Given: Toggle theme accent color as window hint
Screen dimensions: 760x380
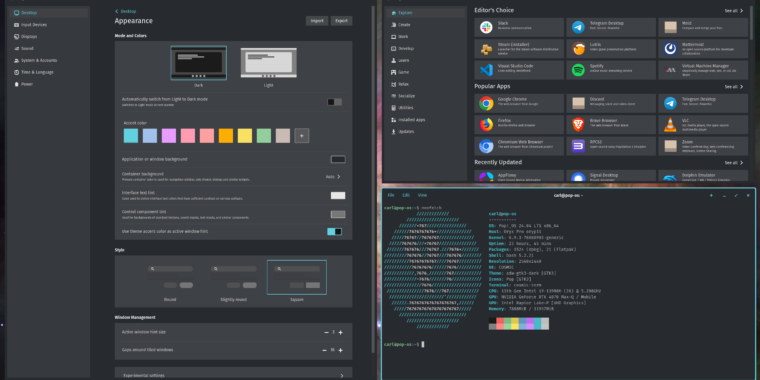Looking at the screenshot, I should point(334,232).
